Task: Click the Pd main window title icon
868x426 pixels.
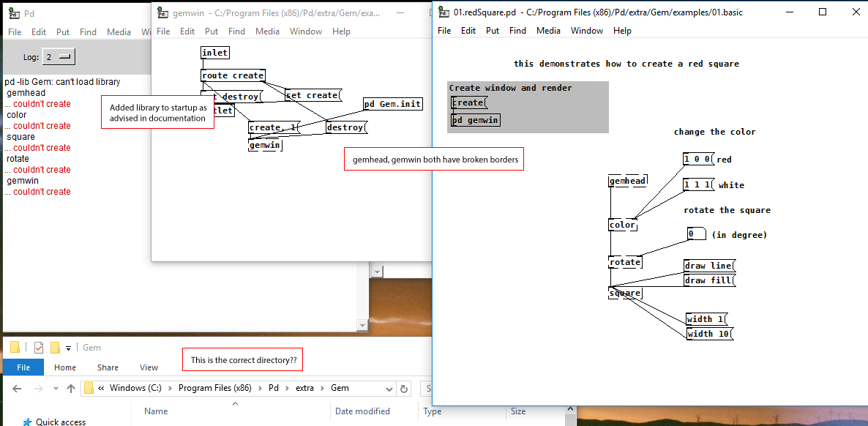Action: coord(12,13)
